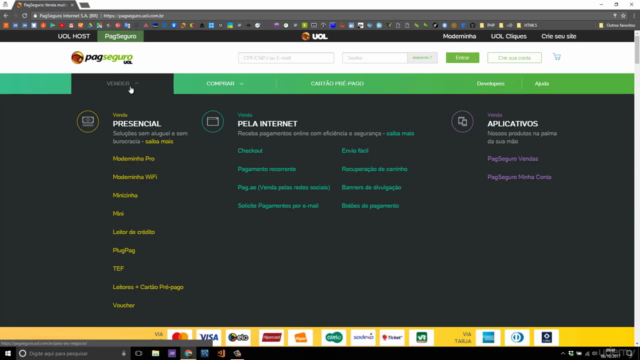The height and width of the screenshot is (360, 640).
Task: Open Solicite Pagamentos por e-mail link
Action: pyautogui.click(x=278, y=206)
